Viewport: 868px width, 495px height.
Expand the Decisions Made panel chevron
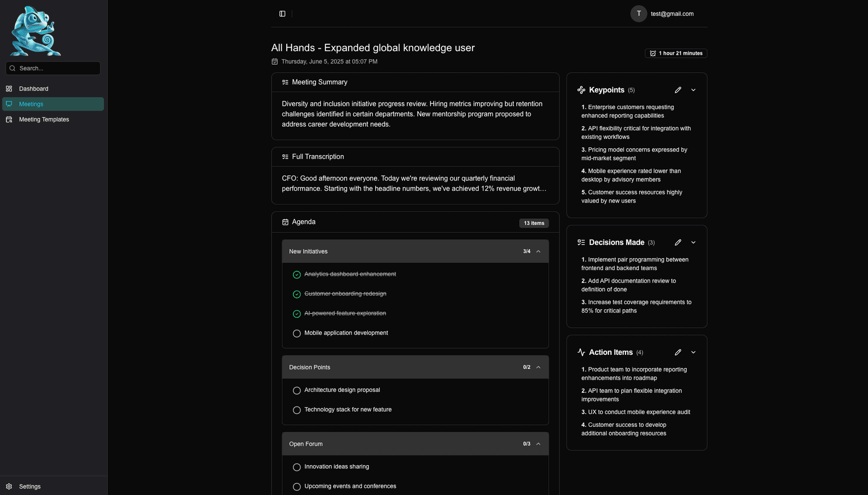click(693, 242)
